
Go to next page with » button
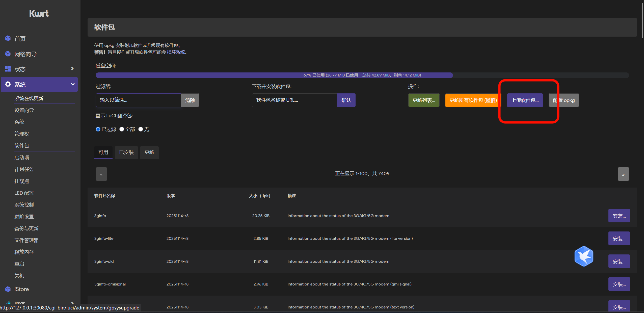(623, 174)
